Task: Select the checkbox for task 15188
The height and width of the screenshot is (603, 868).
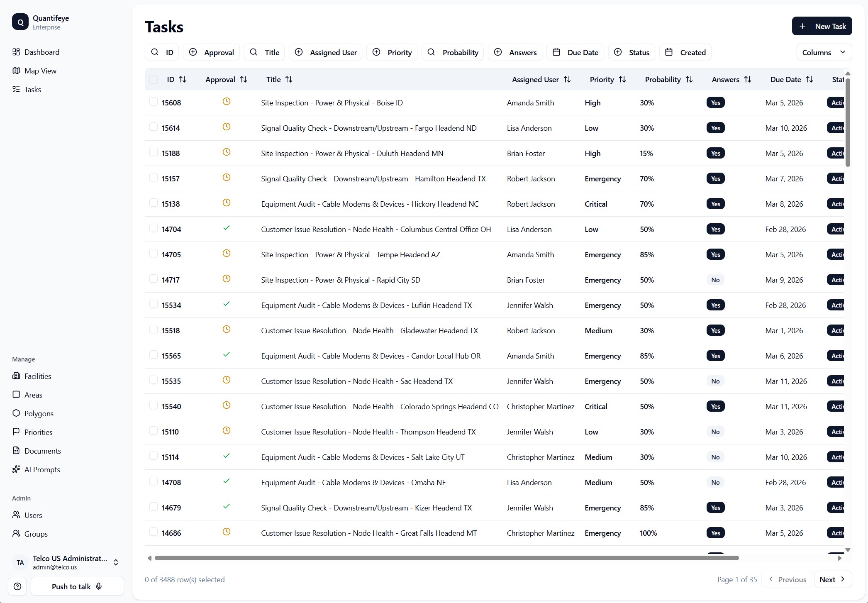Action: tap(154, 152)
